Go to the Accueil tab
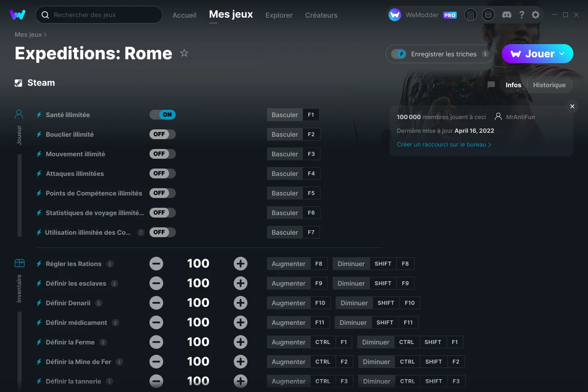Viewport: 588px width, 392px height. coord(184,15)
